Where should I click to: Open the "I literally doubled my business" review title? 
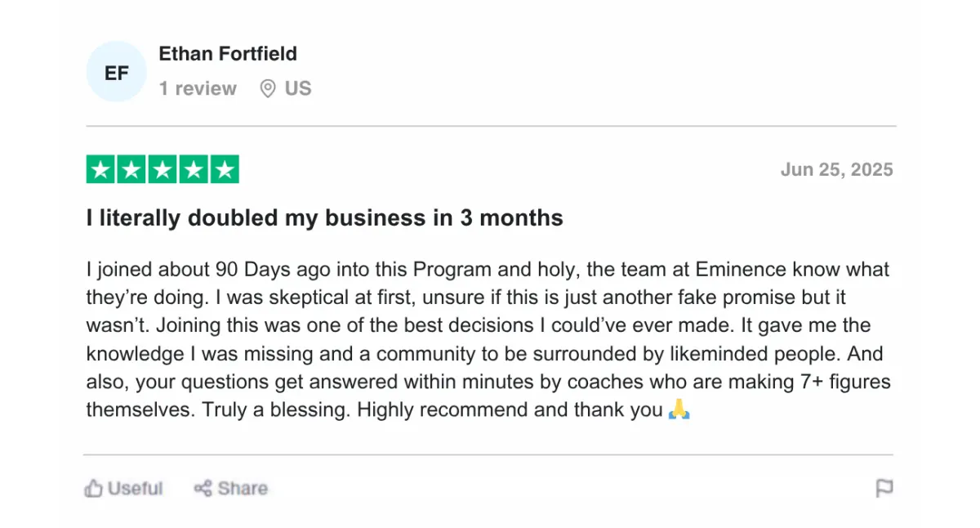tap(325, 218)
